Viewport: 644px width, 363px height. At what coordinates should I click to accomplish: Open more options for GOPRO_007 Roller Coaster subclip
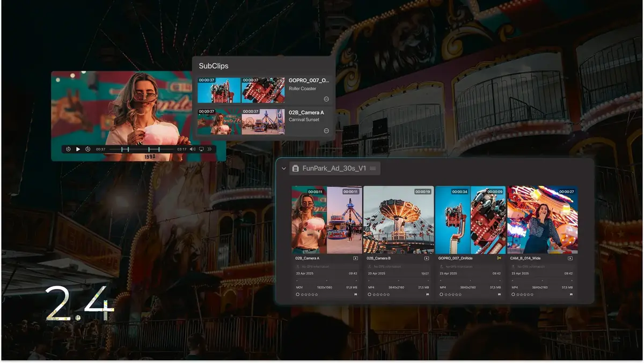pos(326,99)
